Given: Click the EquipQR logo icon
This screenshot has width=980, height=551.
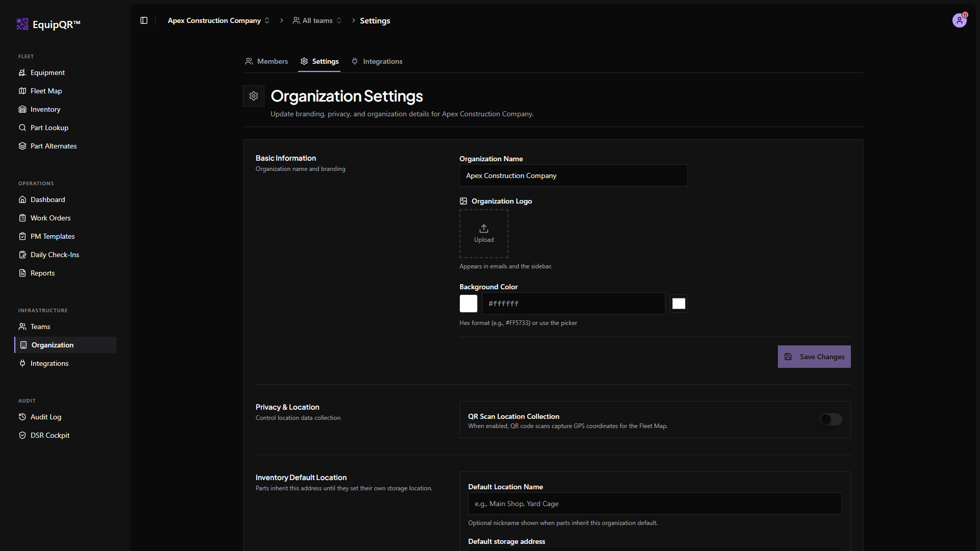Looking at the screenshot, I should click(x=22, y=24).
